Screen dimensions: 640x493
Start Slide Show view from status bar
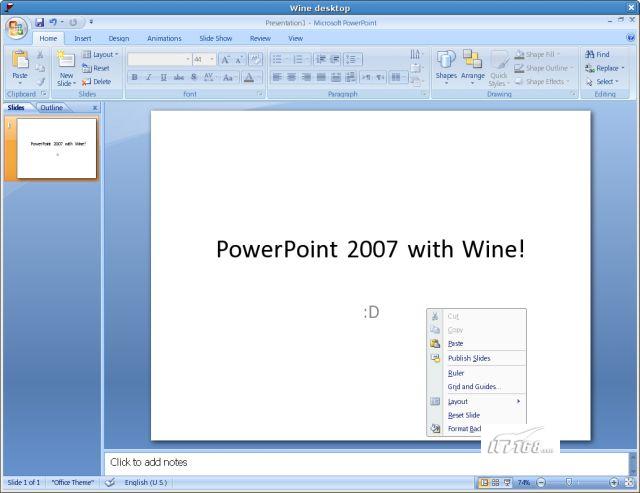tap(507, 483)
